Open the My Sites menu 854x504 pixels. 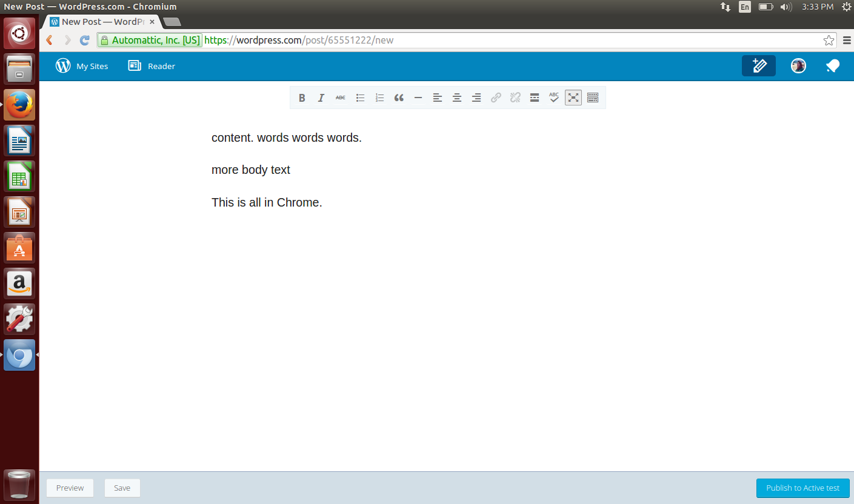[x=82, y=66]
